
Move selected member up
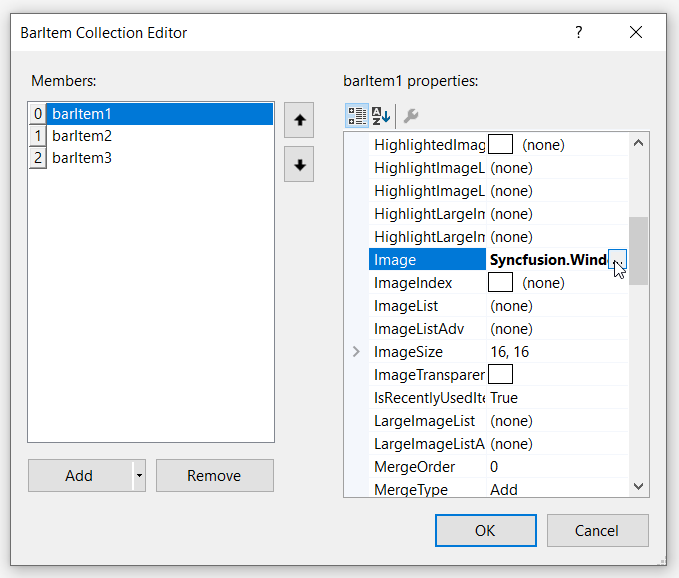coord(299,120)
